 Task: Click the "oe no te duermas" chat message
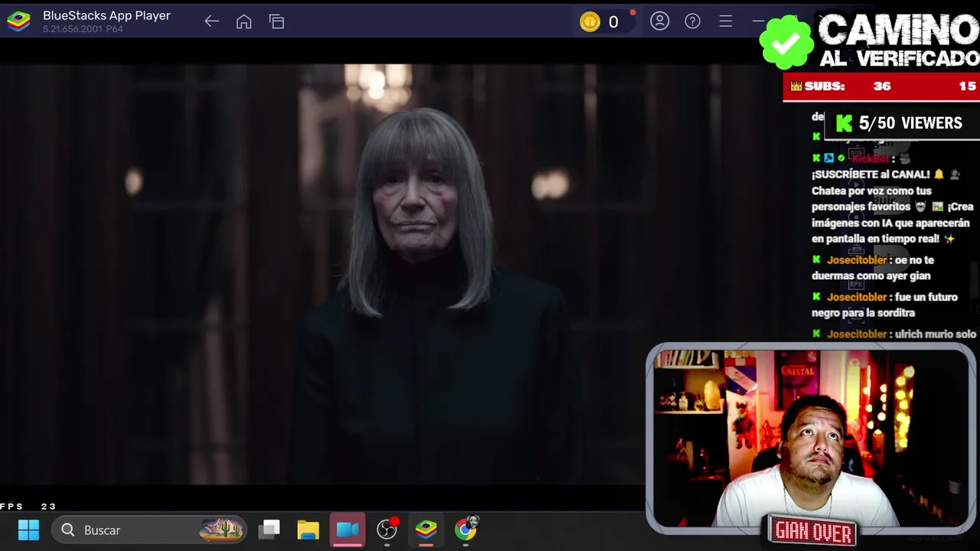coord(873,268)
